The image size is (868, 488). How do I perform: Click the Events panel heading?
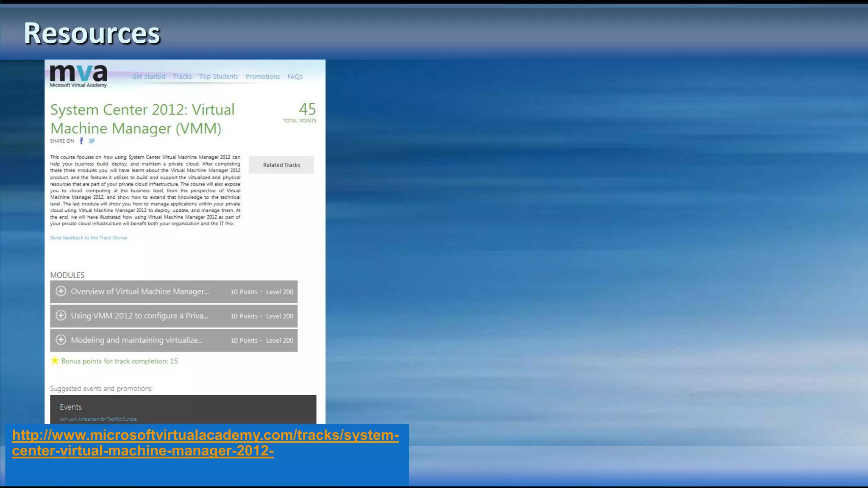click(70, 407)
